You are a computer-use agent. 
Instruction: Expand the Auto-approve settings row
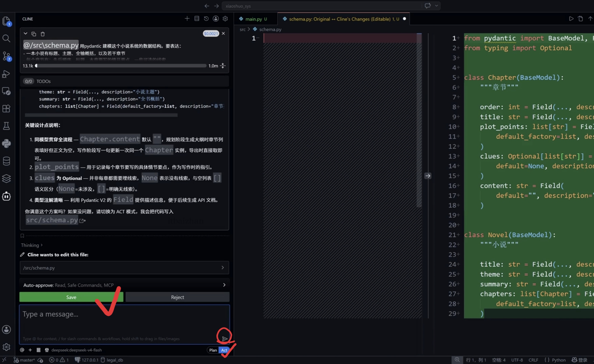(124, 285)
